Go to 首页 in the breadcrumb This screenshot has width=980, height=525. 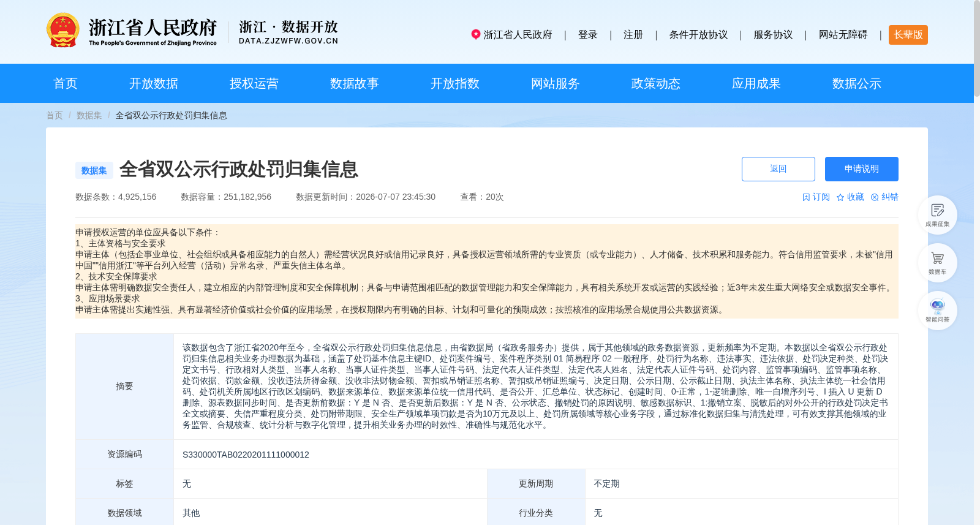click(55, 115)
